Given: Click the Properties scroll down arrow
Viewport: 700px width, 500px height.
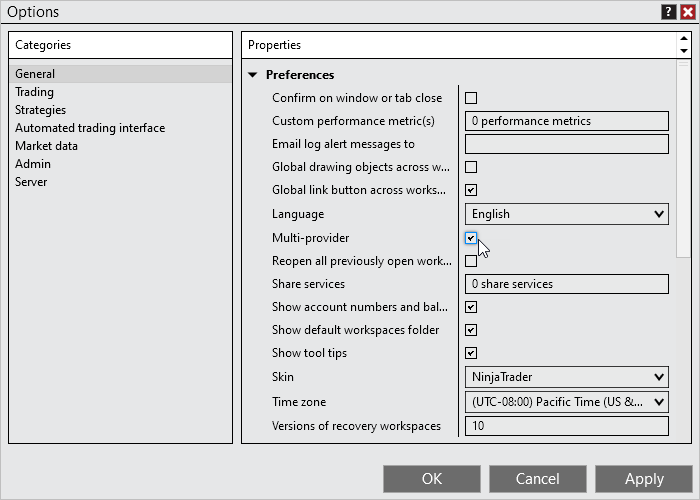Looking at the screenshot, I should tap(684, 51).
